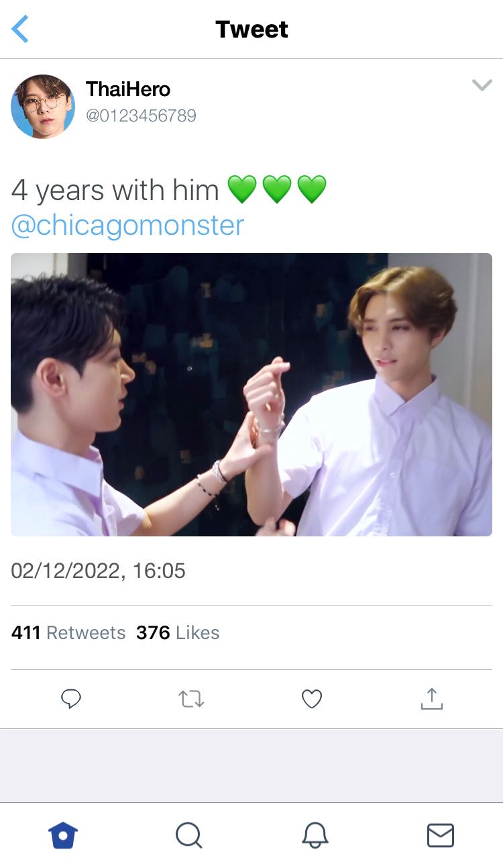Open ThaiHero's profile picture
The height and width of the screenshot is (868, 503).
[x=43, y=107]
